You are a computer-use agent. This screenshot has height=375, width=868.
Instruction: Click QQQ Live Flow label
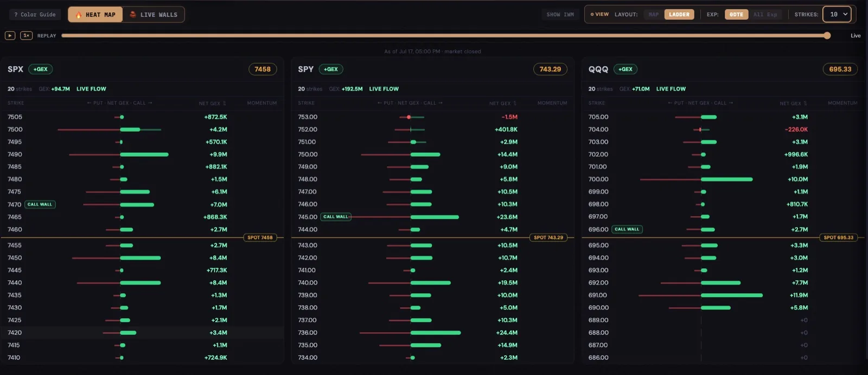[671, 89]
